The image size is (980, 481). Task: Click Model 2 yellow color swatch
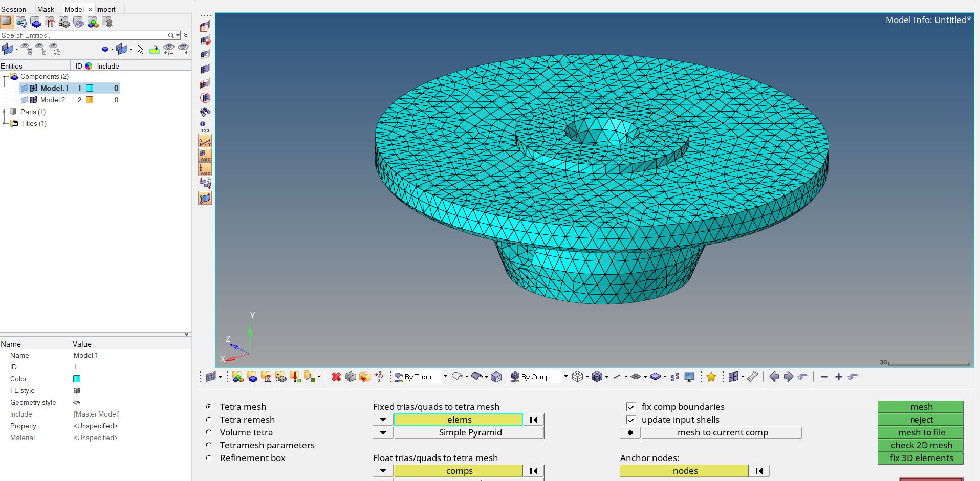tap(90, 100)
